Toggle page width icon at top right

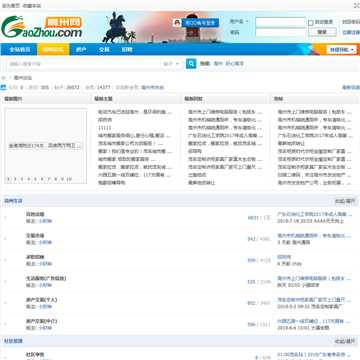click(x=357, y=6)
